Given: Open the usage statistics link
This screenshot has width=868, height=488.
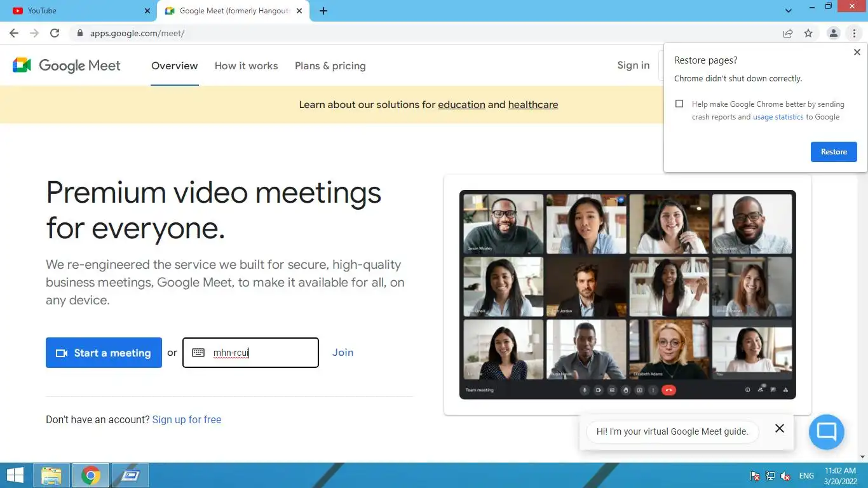Looking at the screenshot, I should (778, 117).
